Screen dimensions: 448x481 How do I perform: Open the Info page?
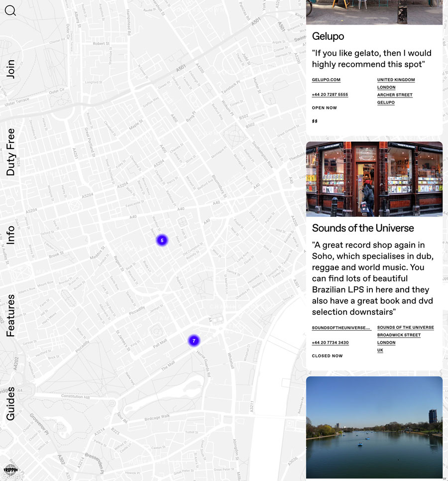[x=10, y=235]
